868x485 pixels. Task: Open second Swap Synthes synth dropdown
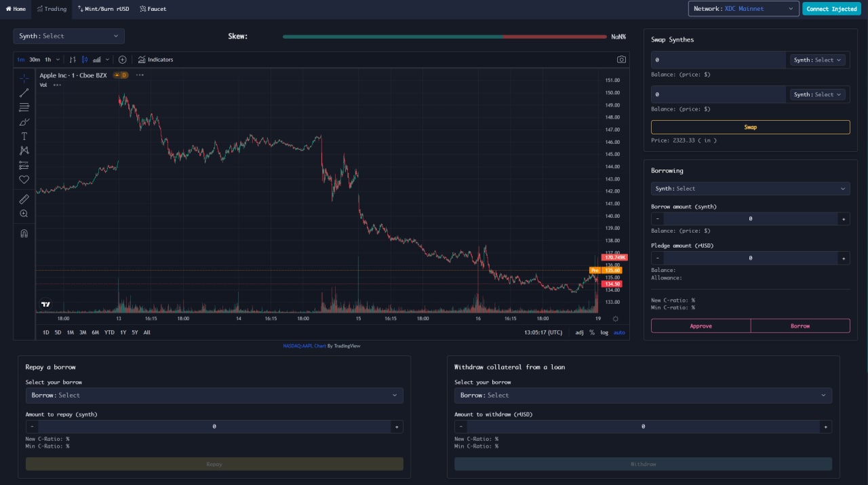point(818,94)
